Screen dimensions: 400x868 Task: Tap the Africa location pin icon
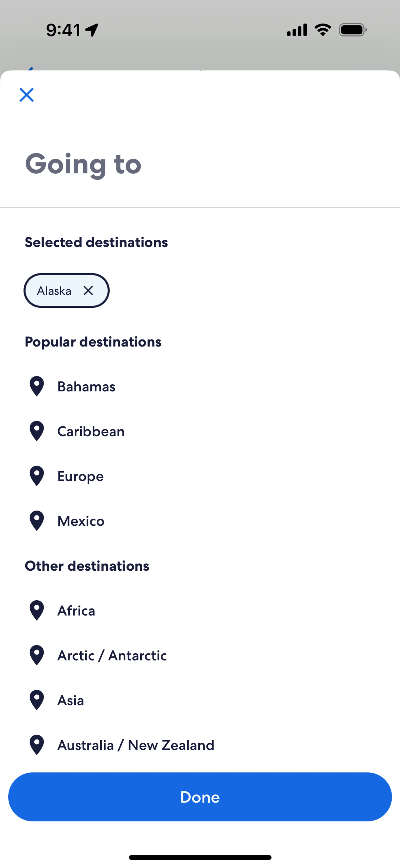pyautogui.click(x=37, y=610)
